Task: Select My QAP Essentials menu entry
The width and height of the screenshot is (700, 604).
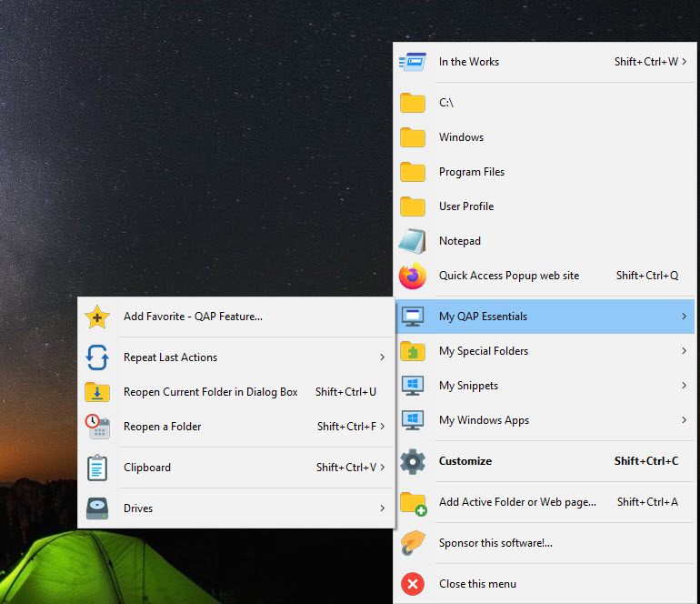Action: click(x=545, y=317)
